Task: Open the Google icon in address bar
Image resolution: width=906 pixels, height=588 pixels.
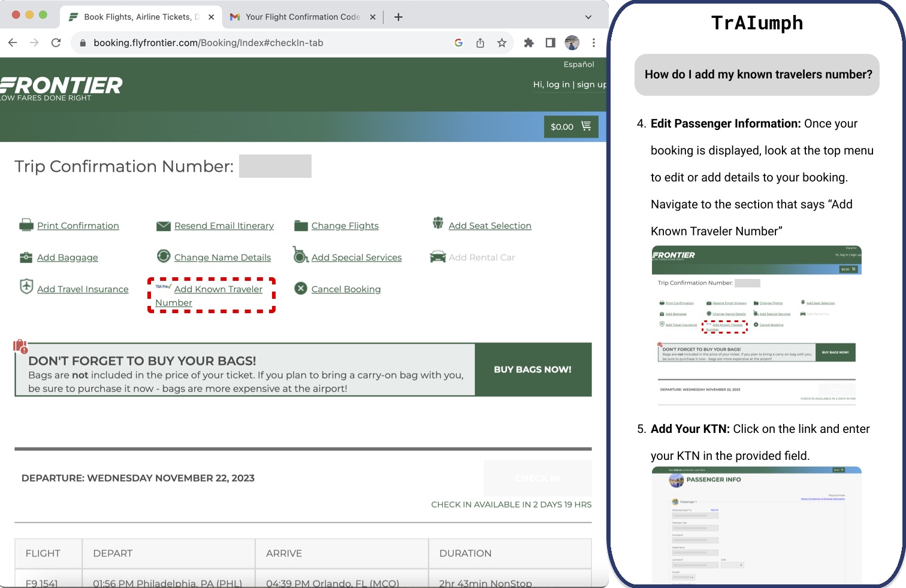Action: click(458, 43)
